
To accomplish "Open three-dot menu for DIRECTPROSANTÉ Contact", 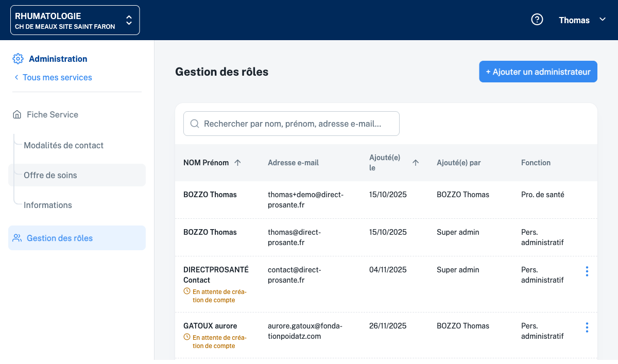I will [x=587, y=271].
